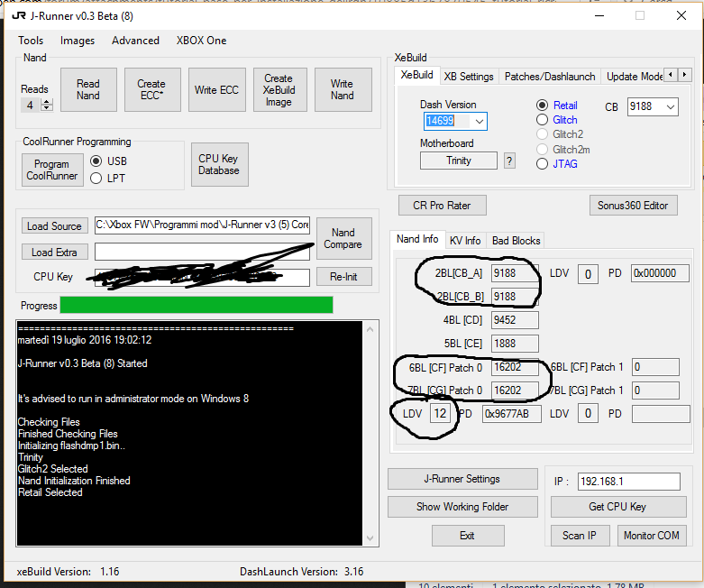The width and height of the screenshot is (704, 588).
Task: Click the Nand Compare button
Action: click(x=343, y=238)
